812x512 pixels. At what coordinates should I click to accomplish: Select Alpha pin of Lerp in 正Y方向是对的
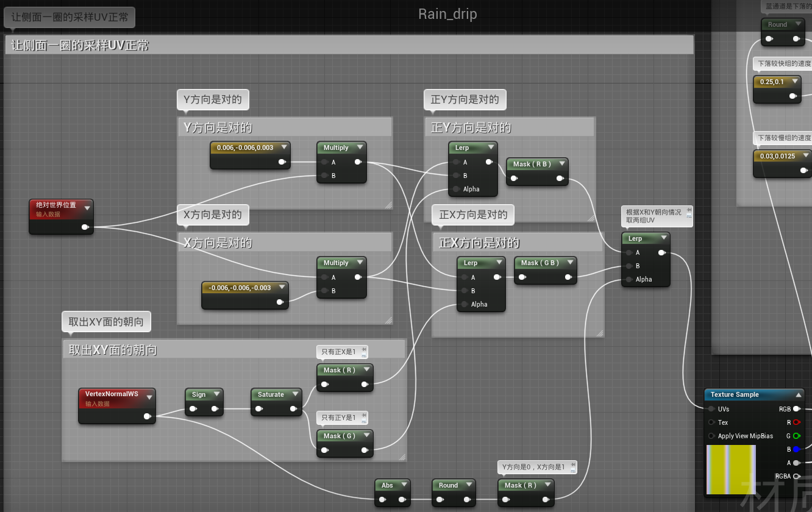coord(456,189)
